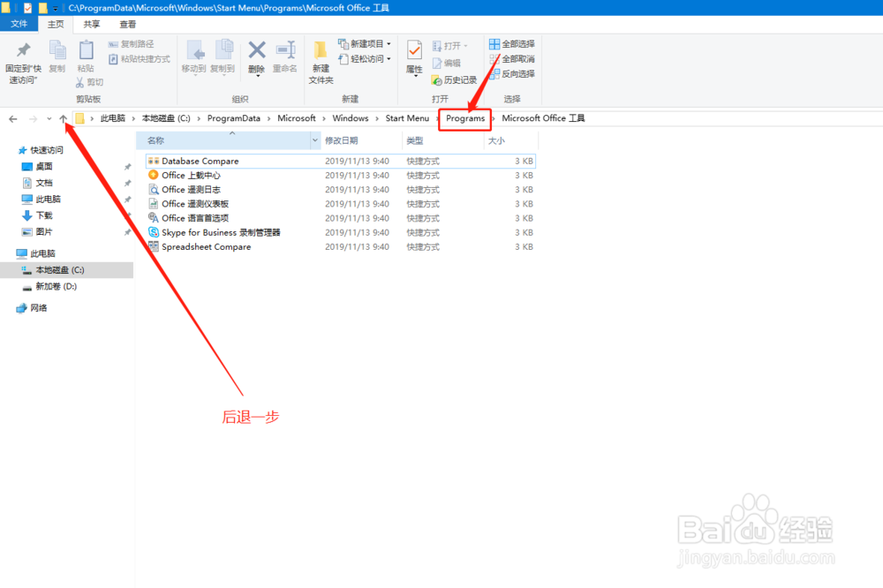Screen dimensions: 883x588
Task: Click the Cut (剪切) scissors icon
Action: (x=79, y=82)
